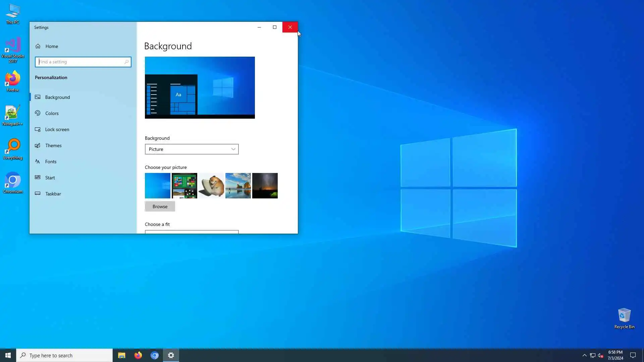Pick the night sky tent thumbnail
This screenshot has height=362, width=644.
(x=265, y=186)
